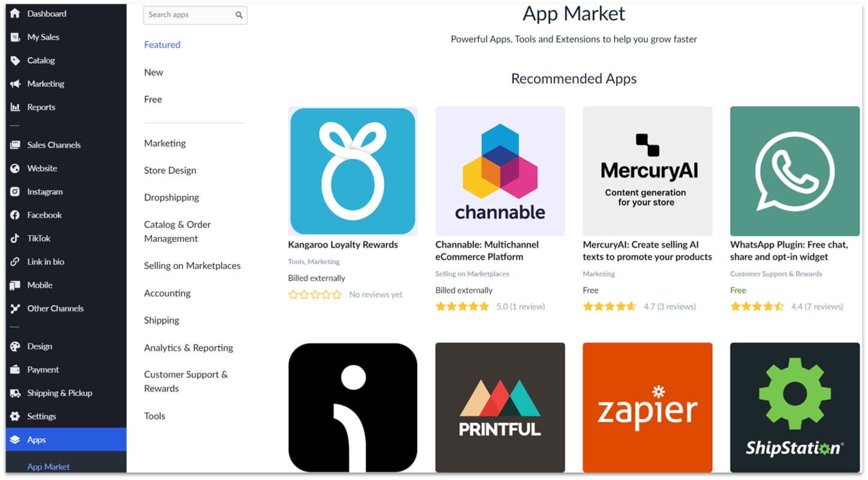Select the Featured apps filter
Image resolution: width=868 pixels, height=480 pixels.
pos(162,44)
